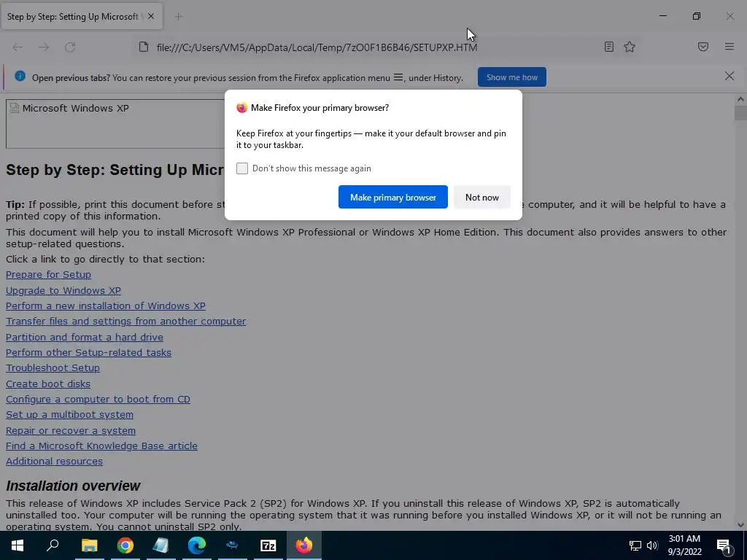Image resolution: width=747 pixels, height=560 pixels.
Task: Open the Troubleshoot Setup link
Action: click(53, 368)
